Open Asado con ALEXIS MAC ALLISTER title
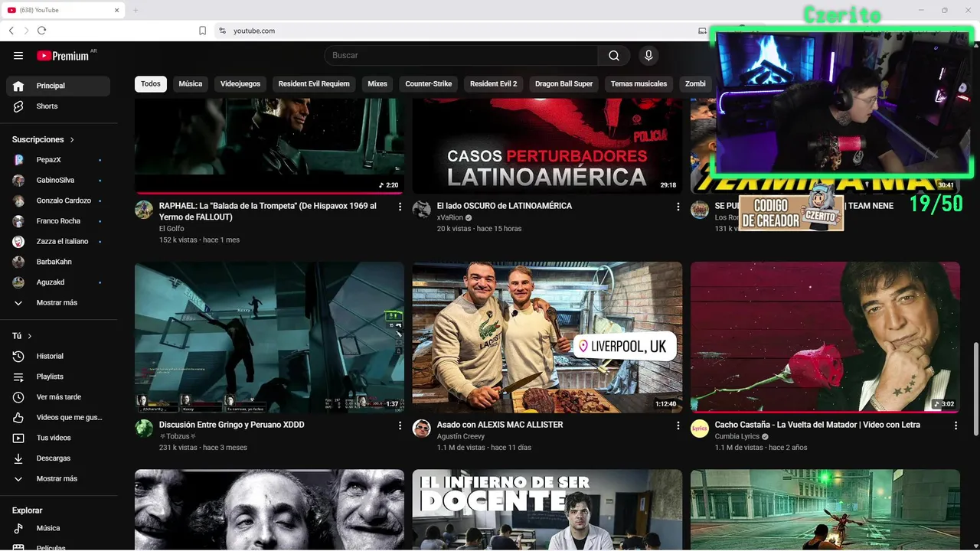Viewport: 980px width, 551px height. [500, 425]
